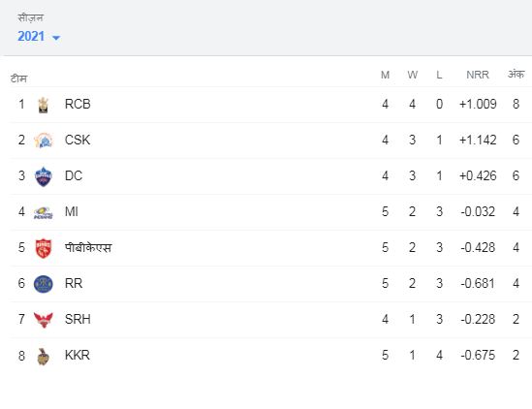The image size is (532, 409).
Task: Click the KKR team logo icon
Action: click(x=43, y=356)
